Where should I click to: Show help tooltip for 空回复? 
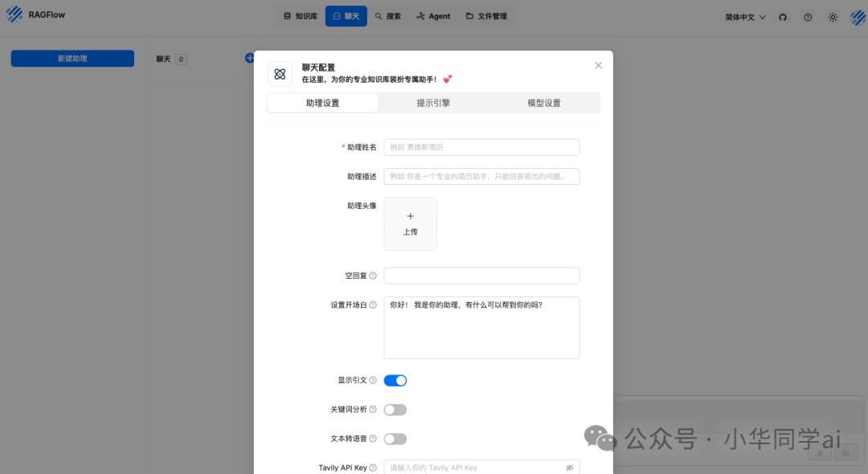tap(373, 276)
